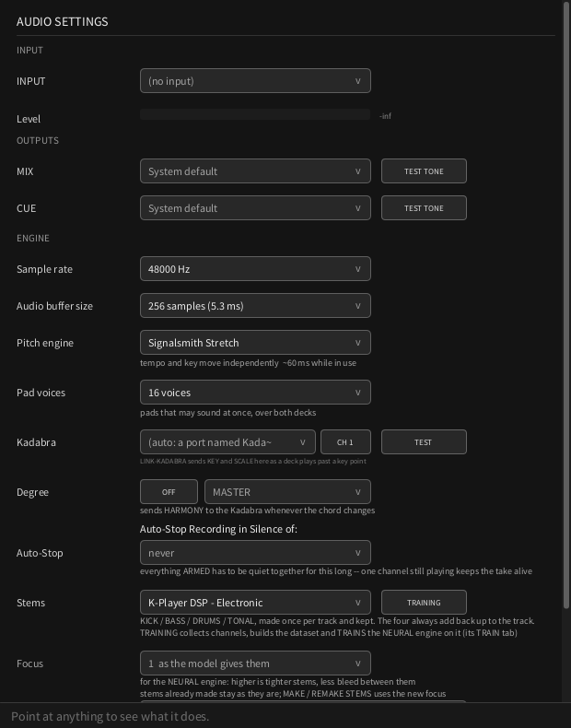Image resolution: width=571 pixels, height=728 pixels.
Task: Open the Pitch engine dropdown
Action: point(255,343)
